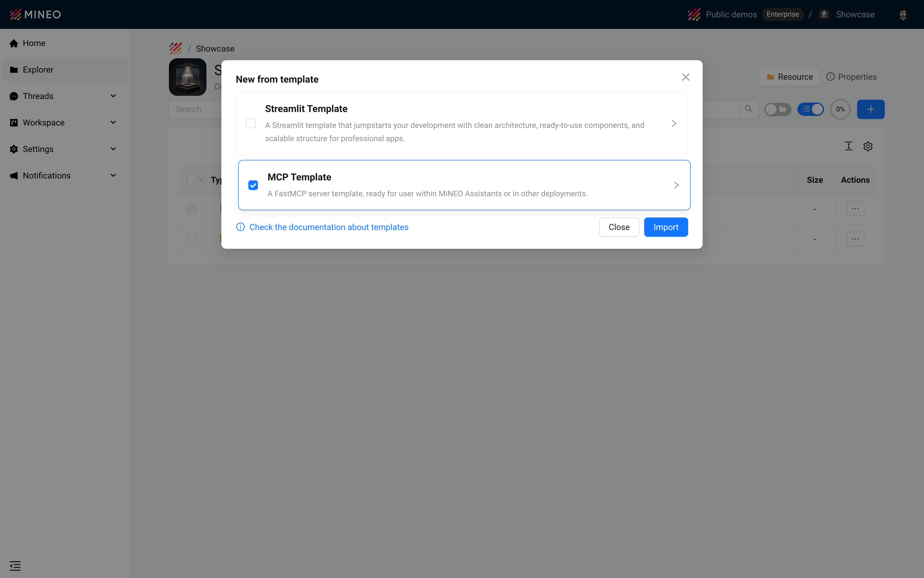Open the Workspace sidebar section
Viewport: 924px width, 578px height.
pyautogui.click(x=65, y=122)
